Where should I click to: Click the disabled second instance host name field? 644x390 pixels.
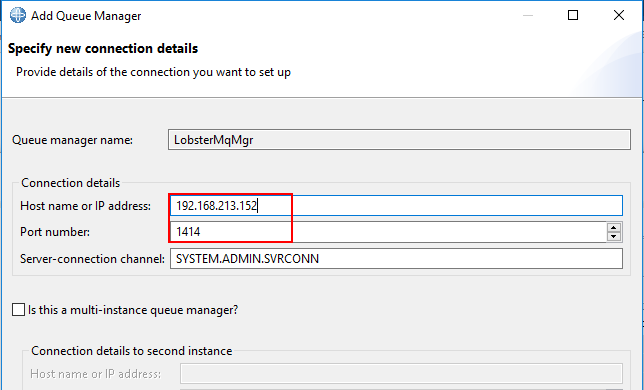[x=401, y=374]
